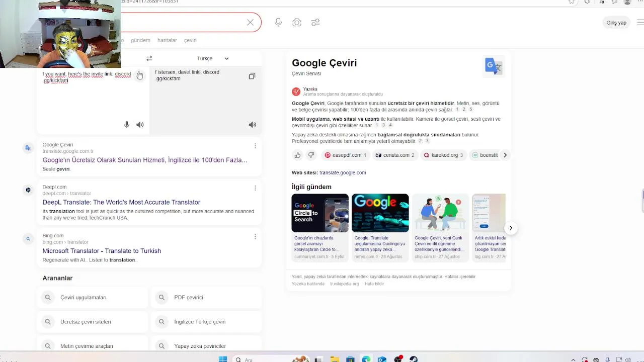644x362 pixels.
Task: Click Yazeka hakkında in the footer
Action: pos(308,284)
